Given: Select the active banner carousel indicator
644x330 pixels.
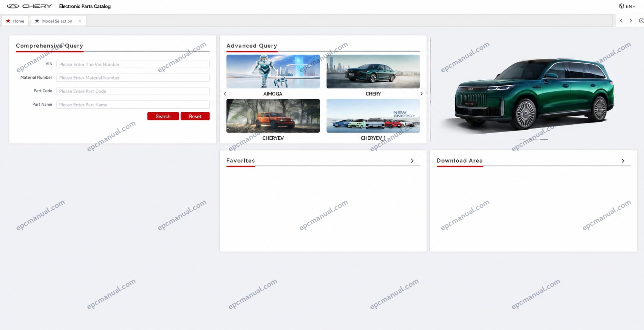Looking at the screenshot, I should [544, 139].
